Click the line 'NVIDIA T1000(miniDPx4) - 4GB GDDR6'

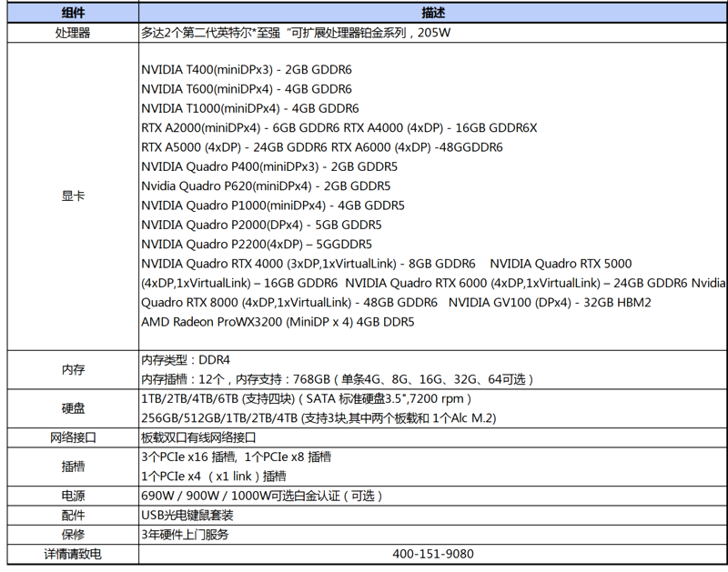249,108
